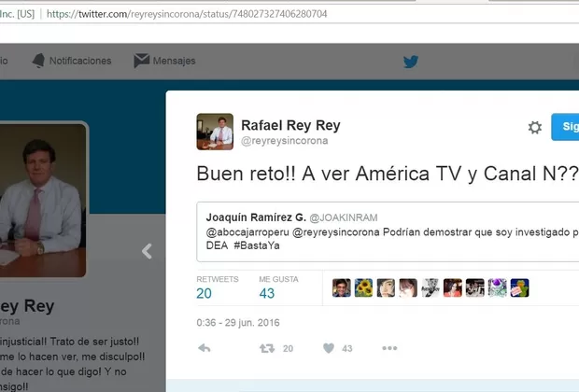
Task: Open Joaquín Ramírez G. quoted tweet name
Action: [x=256, y=217]
